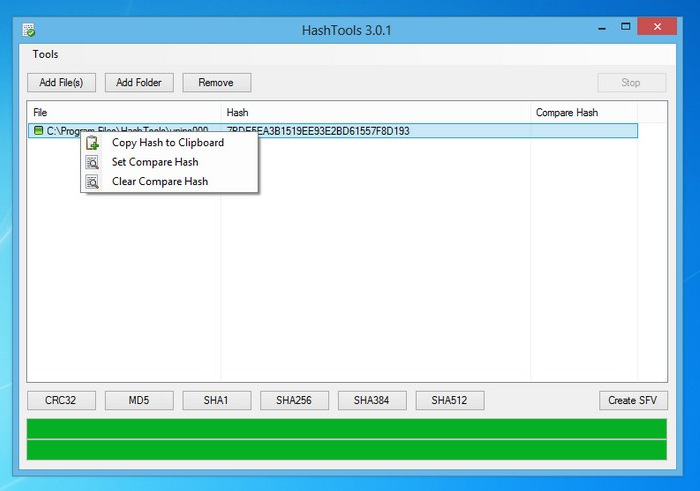The height and width of the screenshot is (491, 700).
Task: Click the Add Folder button
Action: [139, 83]
